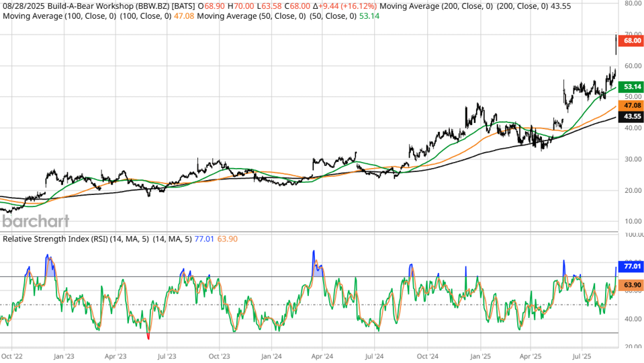This screenshot has width=644, height=363.
Task: Click the Moving Average (100, Close, 0) legend
Action: point(60,16)
